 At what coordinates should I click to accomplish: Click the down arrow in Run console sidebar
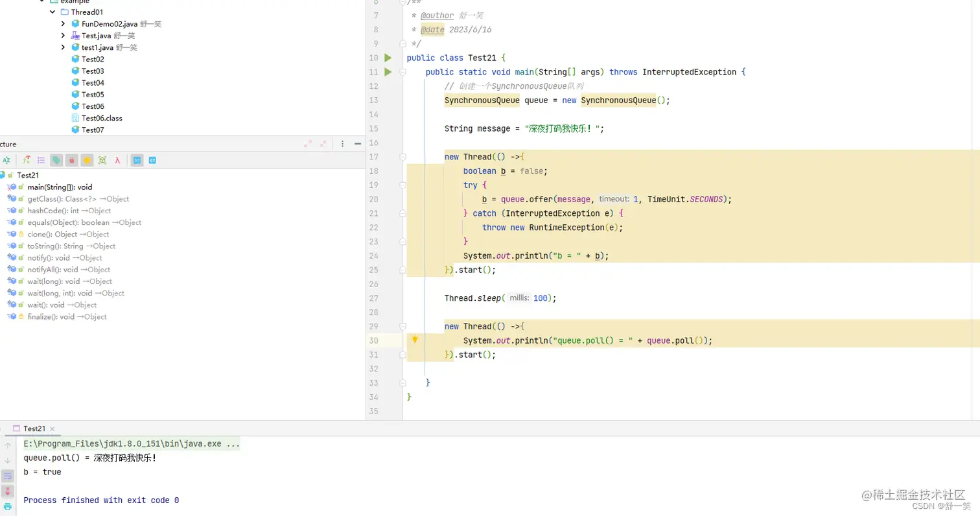(x=8, y=460)
